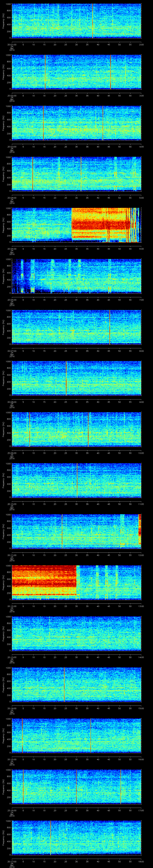Click the 13:00 end time label
The height and width of the screenshot is (868, 153).
coord(141,606)
